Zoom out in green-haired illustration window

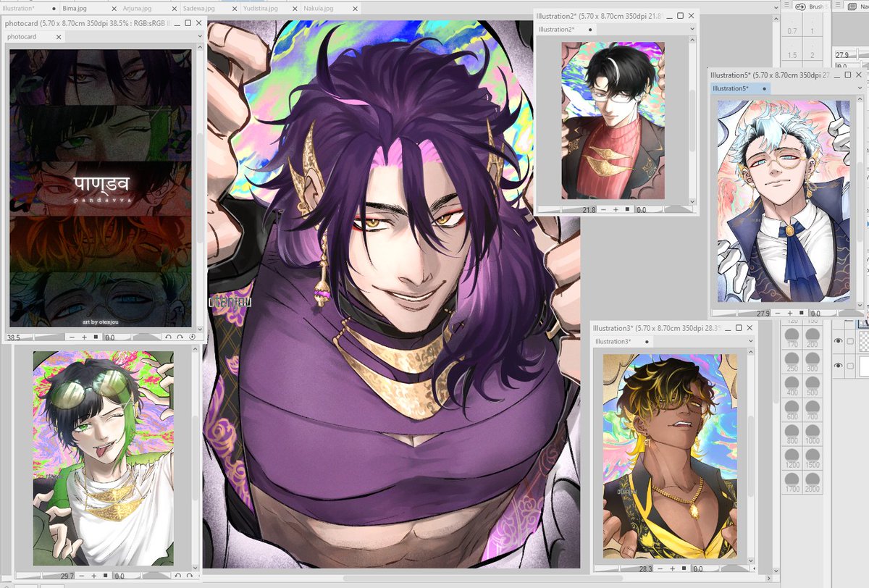pos(82,576)
